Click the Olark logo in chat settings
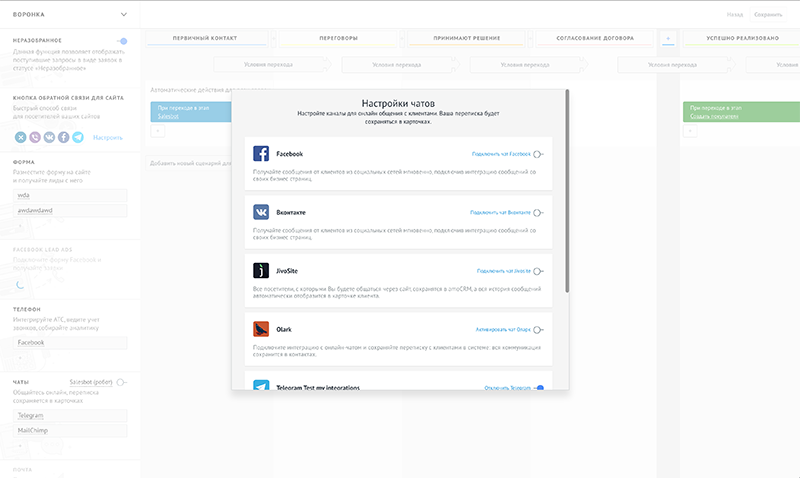This screenshot has height=478, width=800. tap(261, 329)
